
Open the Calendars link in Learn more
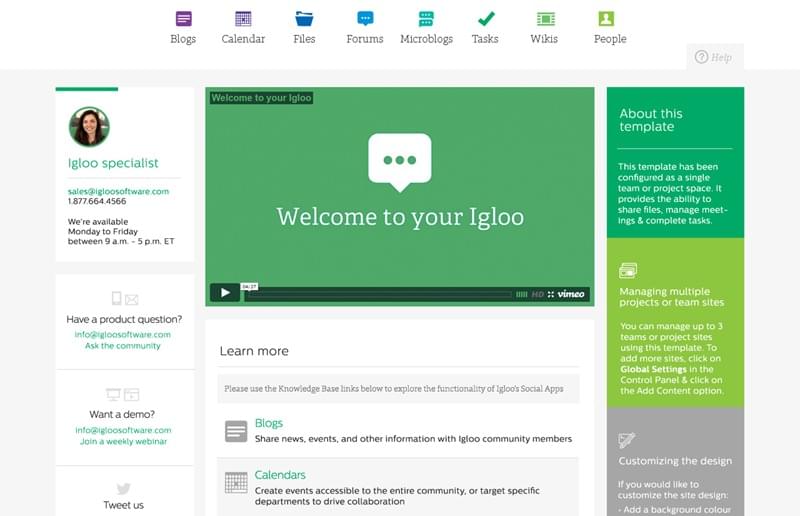tap(280, 475)
